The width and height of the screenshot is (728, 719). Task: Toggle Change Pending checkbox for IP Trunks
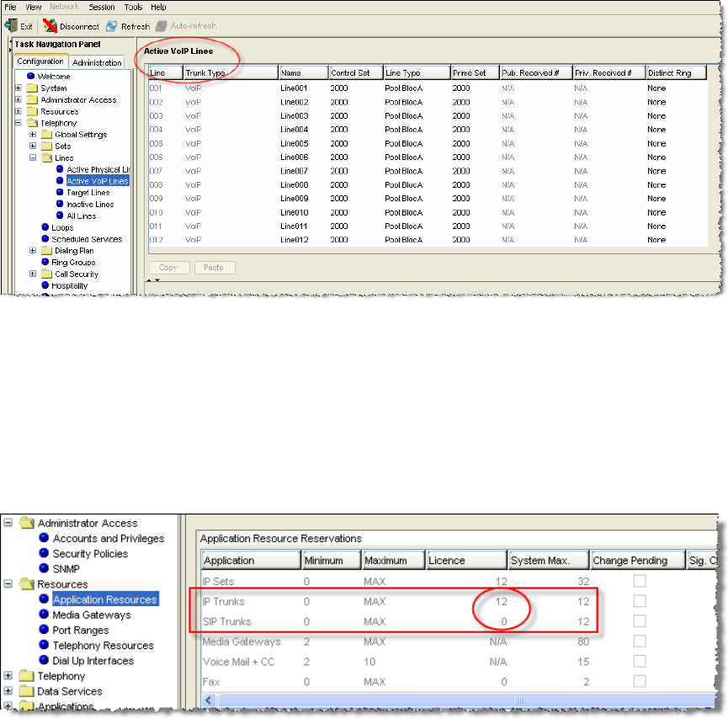pyautogui.click(x=640, y=601)
